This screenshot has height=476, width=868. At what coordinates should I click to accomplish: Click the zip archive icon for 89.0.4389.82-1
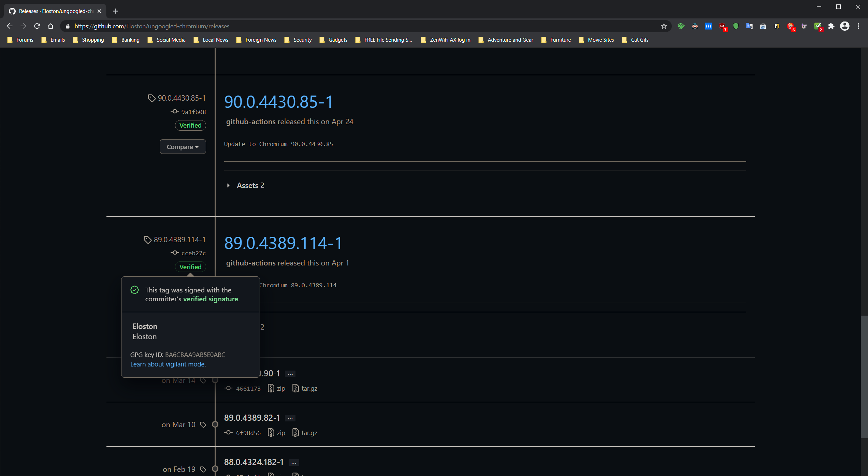pyautogui.click(x=271, y=433)
